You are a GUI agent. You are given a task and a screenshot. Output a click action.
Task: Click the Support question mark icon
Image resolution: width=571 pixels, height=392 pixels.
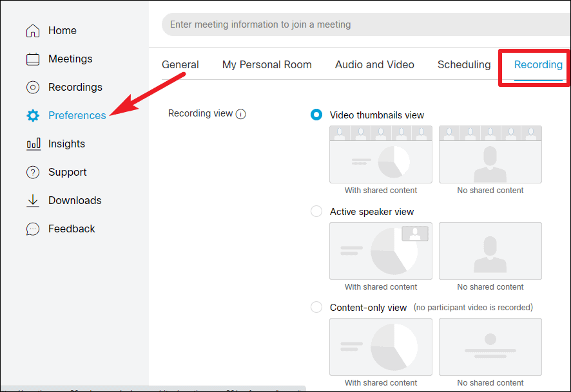point(33,173)
